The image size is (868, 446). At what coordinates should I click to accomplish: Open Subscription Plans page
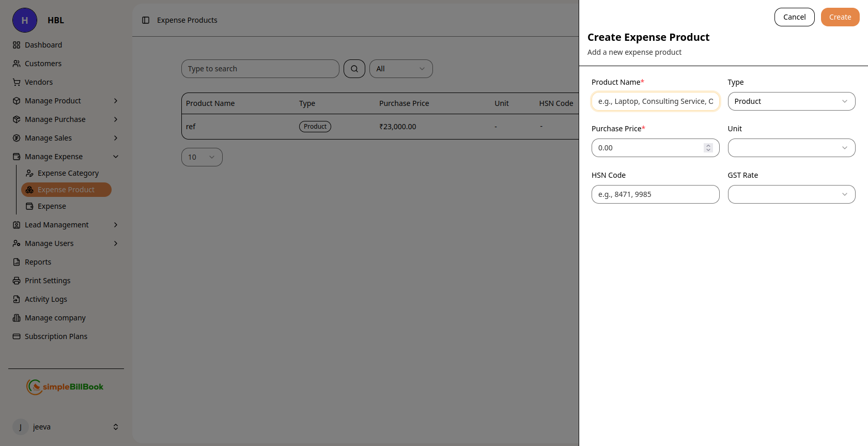tap(66, 336)
